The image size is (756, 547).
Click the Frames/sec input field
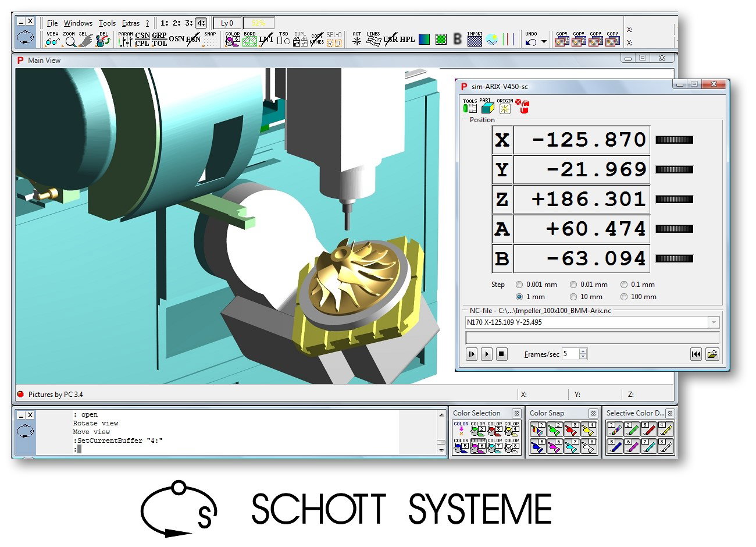coord(570,354)
